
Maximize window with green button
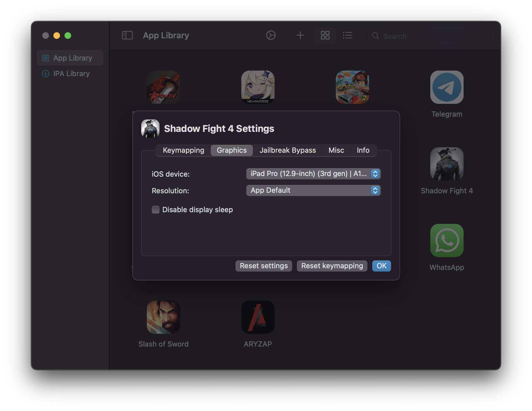[x=68, y=36]
